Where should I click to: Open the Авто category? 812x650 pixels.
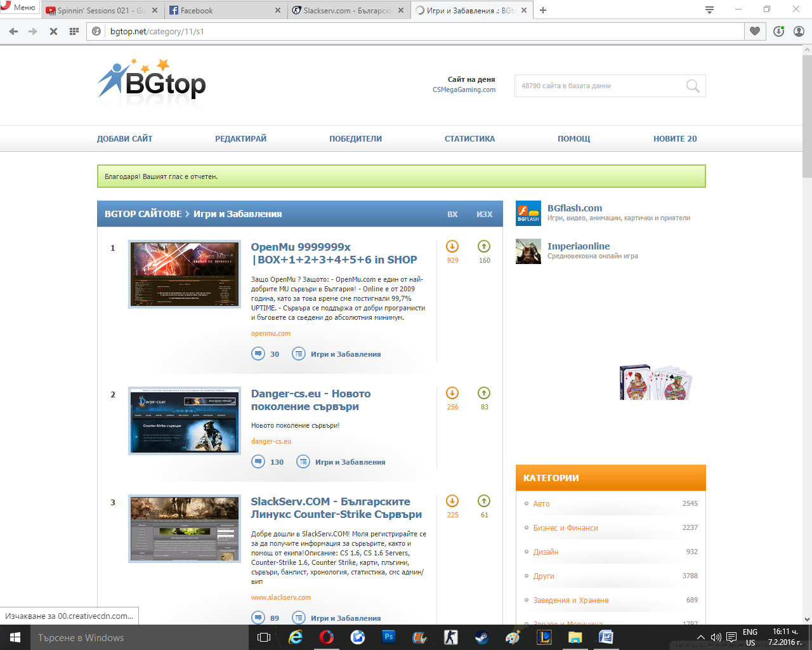pyautogui.click(x=541, y=503)
